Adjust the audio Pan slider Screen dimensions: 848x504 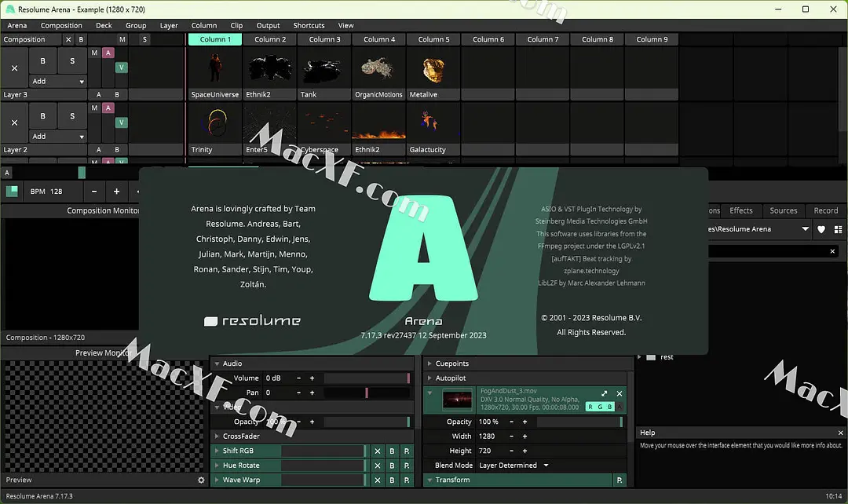click(x=367, y=393)
